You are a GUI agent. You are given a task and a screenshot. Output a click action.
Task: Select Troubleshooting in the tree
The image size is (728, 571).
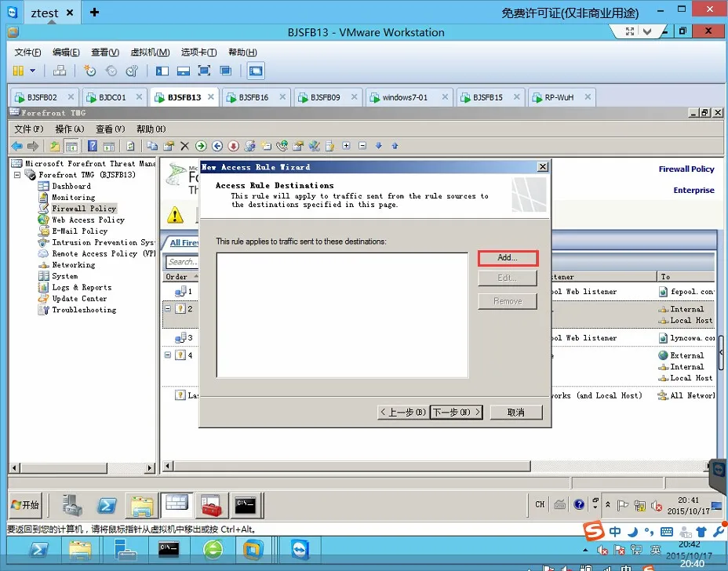pos(84,310)
